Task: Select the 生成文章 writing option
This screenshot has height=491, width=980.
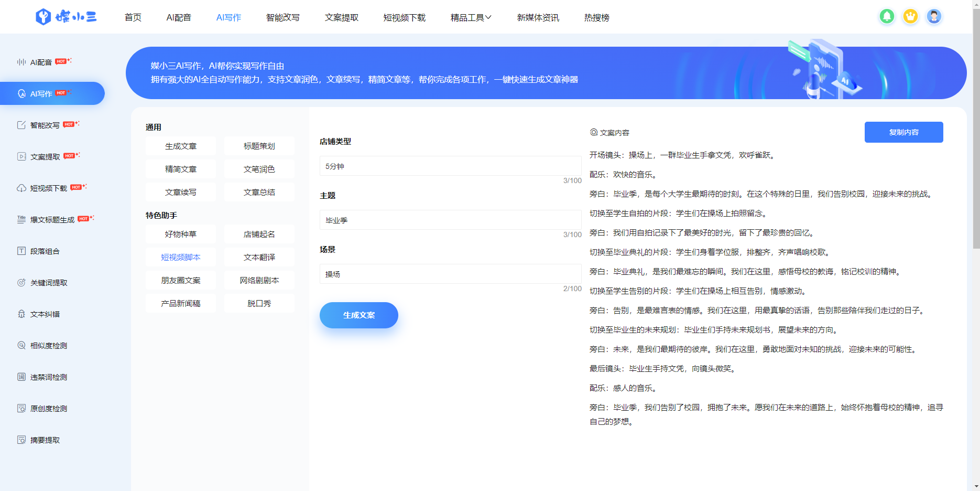Action: point(181,146)
